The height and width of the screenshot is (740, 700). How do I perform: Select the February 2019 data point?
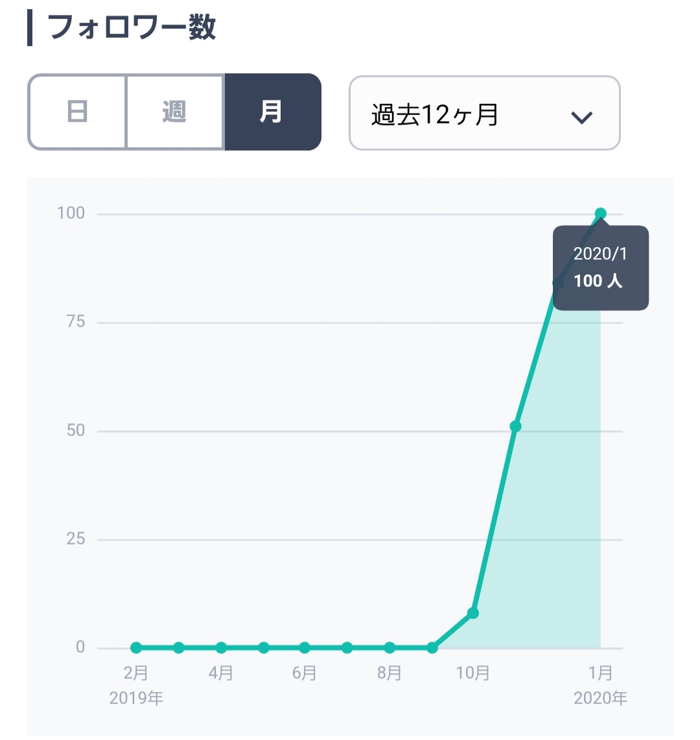click(x=136, y=647)
